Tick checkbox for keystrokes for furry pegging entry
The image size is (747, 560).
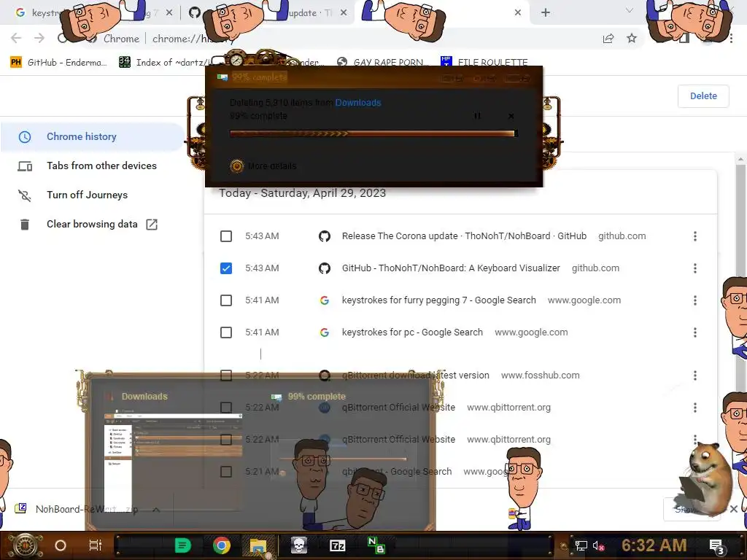(226, 300)
